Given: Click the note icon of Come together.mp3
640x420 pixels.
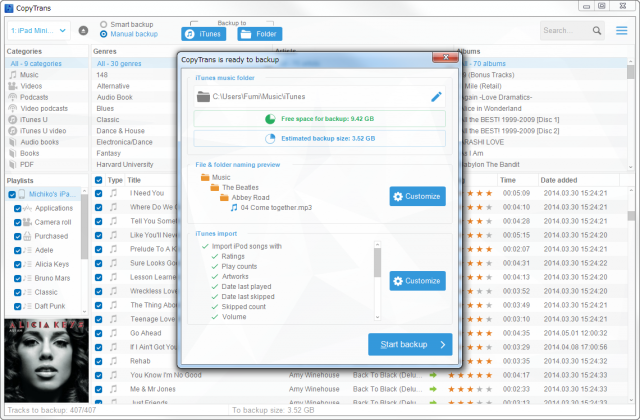Looking at the screenshot, I should [x=234, y=208].
